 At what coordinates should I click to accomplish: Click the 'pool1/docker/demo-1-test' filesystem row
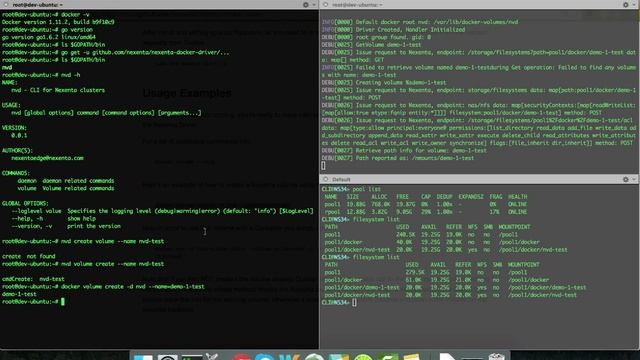(x=455, y=287)
